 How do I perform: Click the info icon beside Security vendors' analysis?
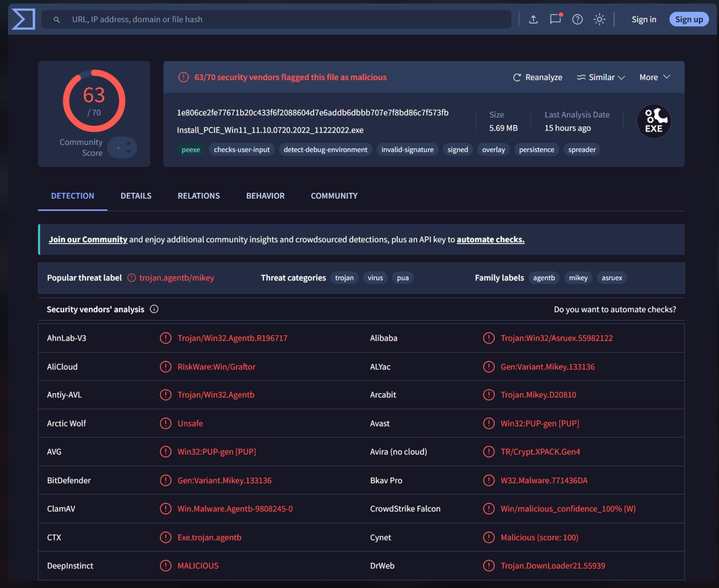pyautogui.click(x=154, y=309)
